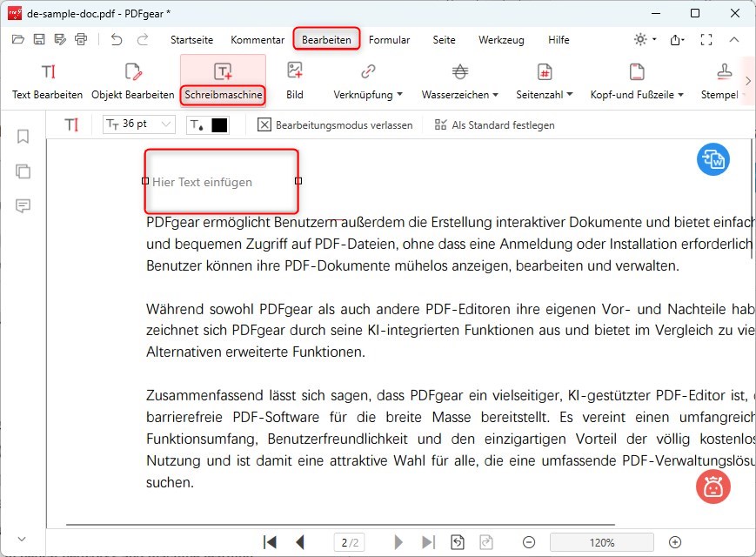This screenshot has height=557, width=756.
Task: Switch to the Bearbeiten tab
Action: (x=326, y=40)
